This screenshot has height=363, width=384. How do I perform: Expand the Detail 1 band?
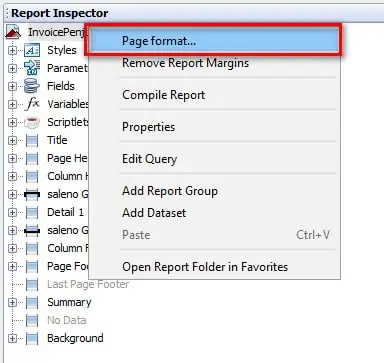[12, 212]
